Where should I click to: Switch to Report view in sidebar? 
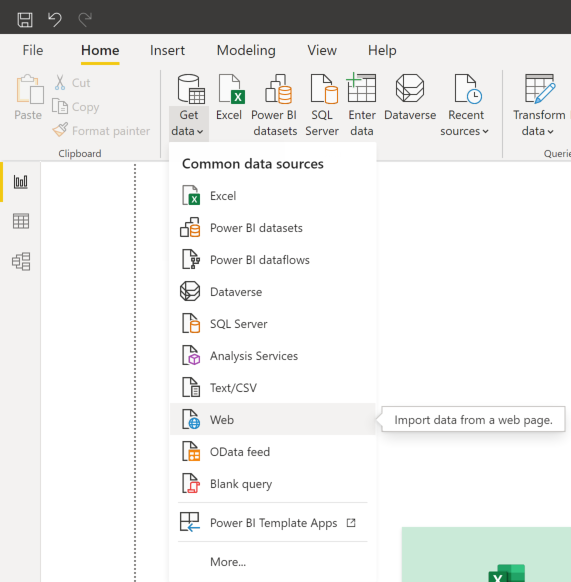coord(21,182)
